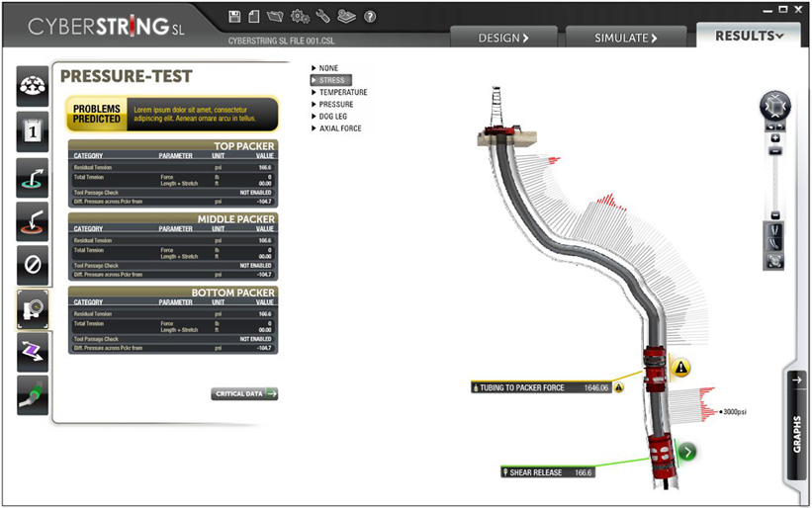Select the PRESSURE display option
Viewport: 812px width, 508px height.
(x=332, y=104)
